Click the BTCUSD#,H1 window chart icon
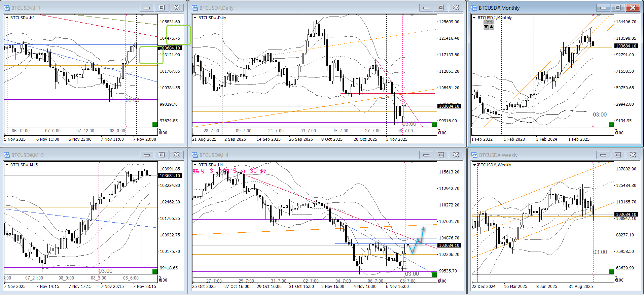644x295 pixels. pyautogui.click(x=7, y=8)
